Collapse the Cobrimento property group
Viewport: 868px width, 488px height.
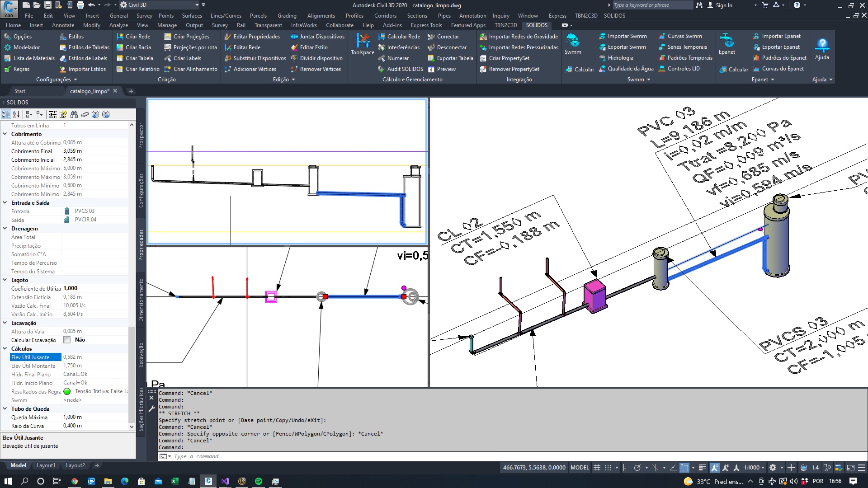5,134
